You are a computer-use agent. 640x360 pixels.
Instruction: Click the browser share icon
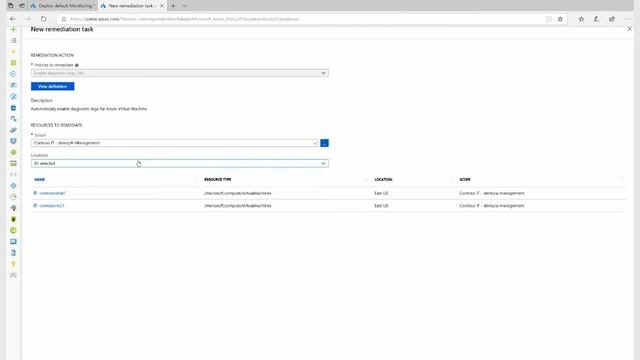611,19
